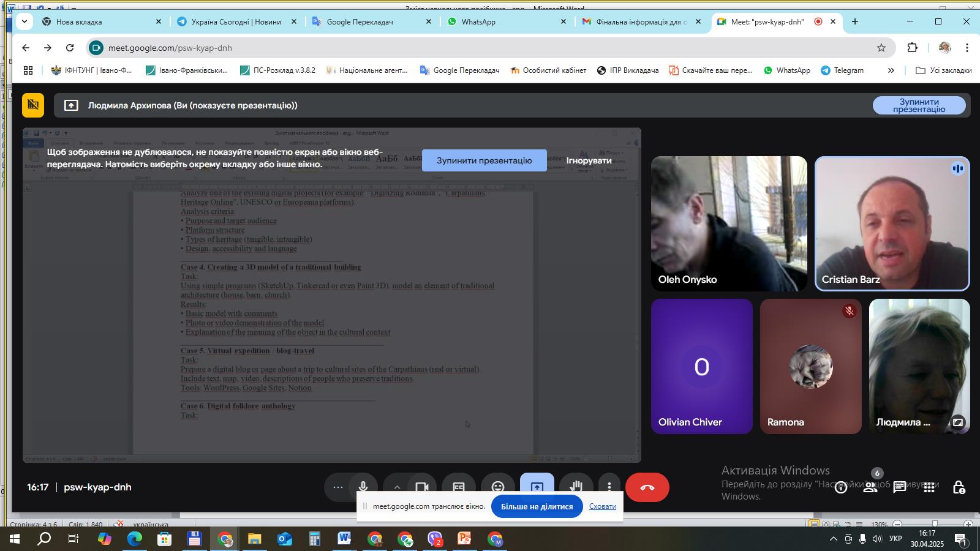
Task: Open ІФНТУНГ bookmark
Action: tap(92, 70)
